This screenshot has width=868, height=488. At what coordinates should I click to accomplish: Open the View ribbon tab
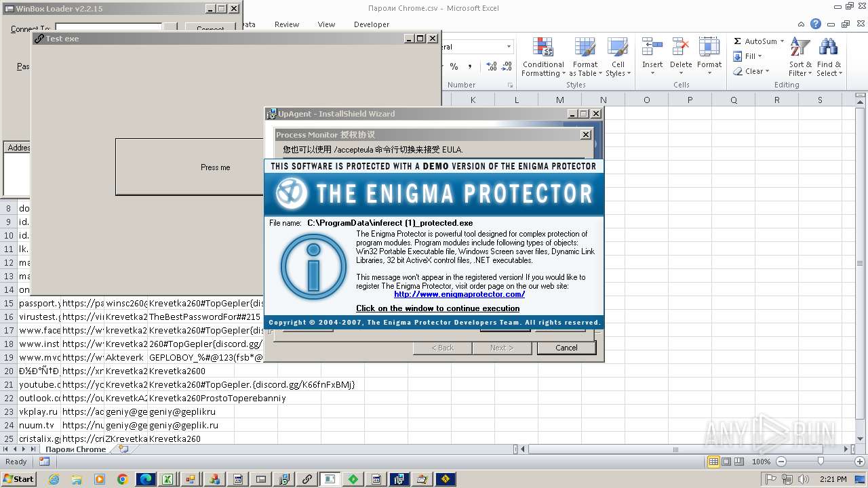point(326,24)
